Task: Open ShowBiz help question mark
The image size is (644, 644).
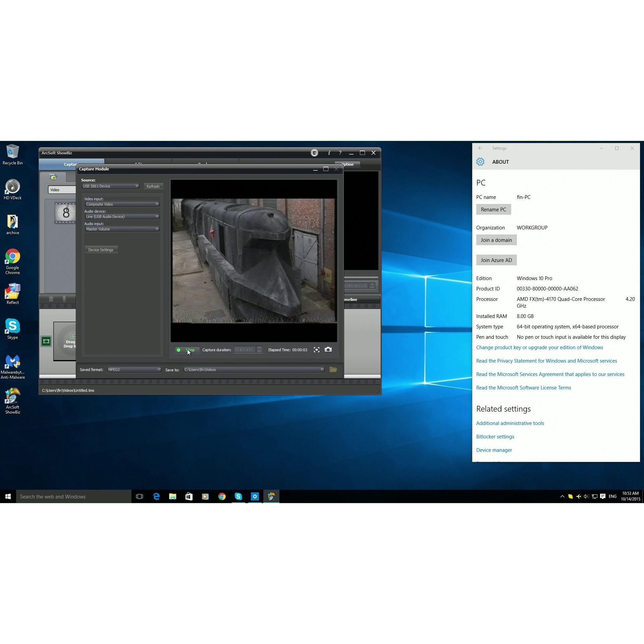Action: [340, 153]
